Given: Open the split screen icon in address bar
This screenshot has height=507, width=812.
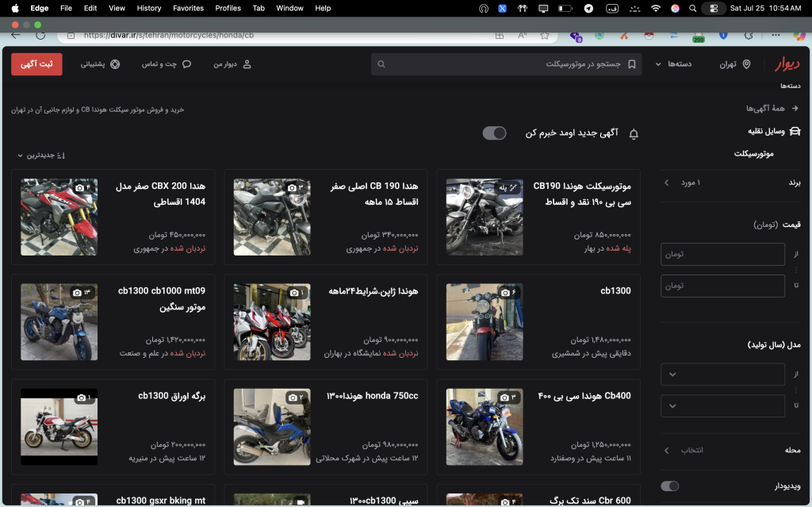Looking at the screenshot, I should click(500, 35).
